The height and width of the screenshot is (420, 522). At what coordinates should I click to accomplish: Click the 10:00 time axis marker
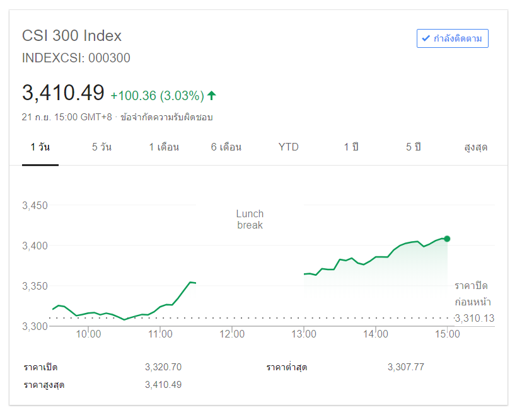89,334
